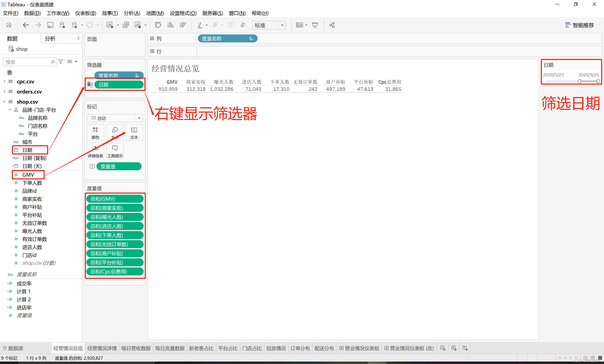Screen dimensions: 604x364
Task: Click the Save workbook toolbar icon
Action: pyautogui.click(x=50, y=25)
